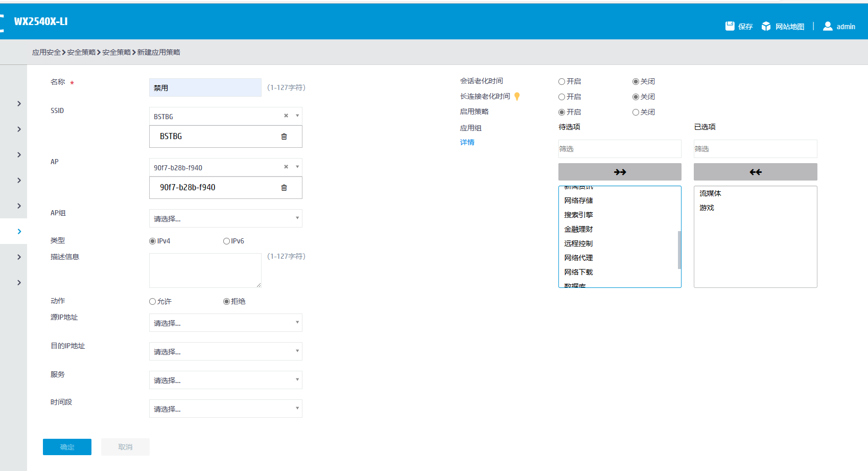Click the blue highlighted sidebar chevron
This screenshot has width=868, height=471.
pyautogui.click(x=19, y=232)
